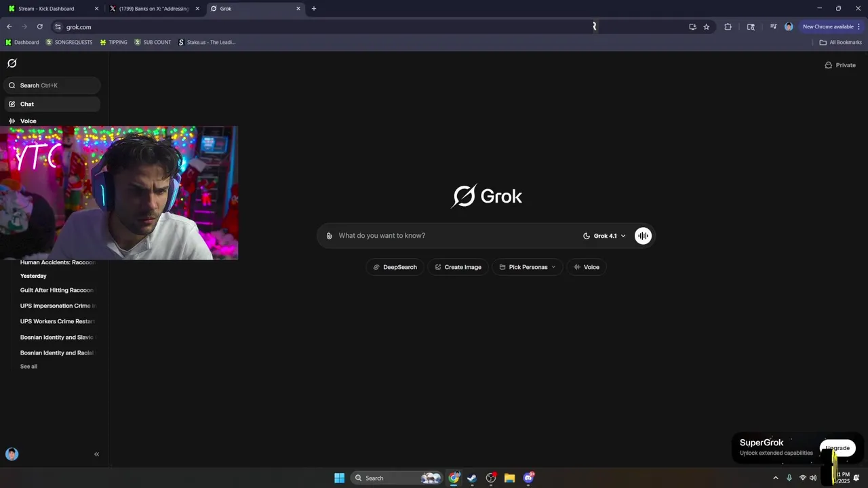
Task: Open the Chat section in the sidebar
Action: point(52,104)
